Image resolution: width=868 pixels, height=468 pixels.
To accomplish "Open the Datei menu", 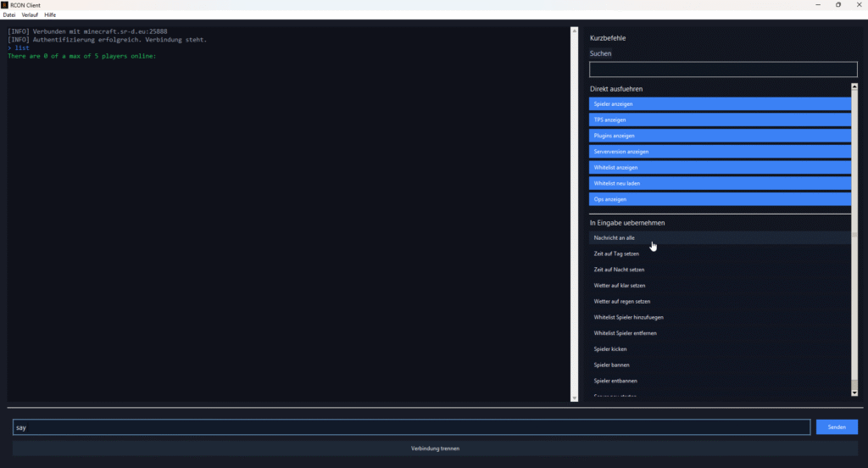I will [9, 15].
